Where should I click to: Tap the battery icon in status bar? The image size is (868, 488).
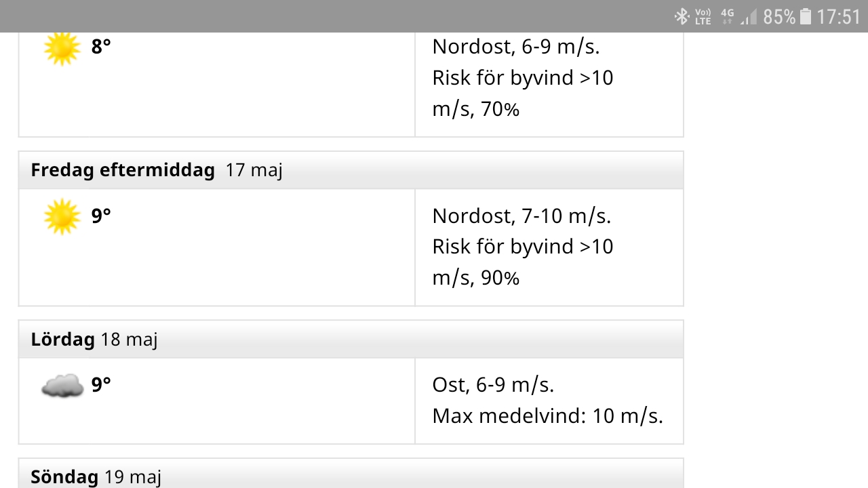[805, 16]
